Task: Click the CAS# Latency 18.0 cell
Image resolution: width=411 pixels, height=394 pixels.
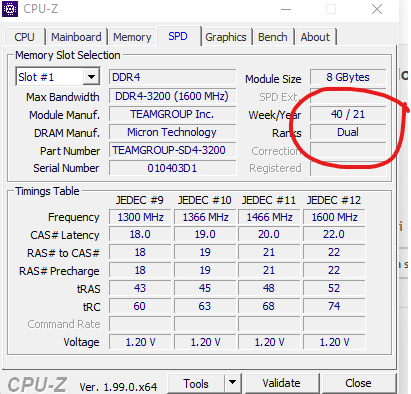Action: point(140,234)
